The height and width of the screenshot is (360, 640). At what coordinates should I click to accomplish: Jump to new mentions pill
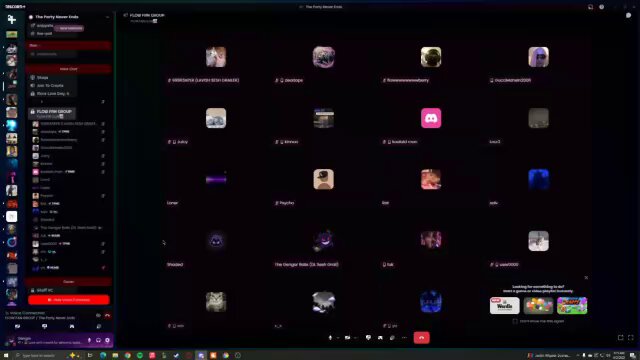point(69,28)
